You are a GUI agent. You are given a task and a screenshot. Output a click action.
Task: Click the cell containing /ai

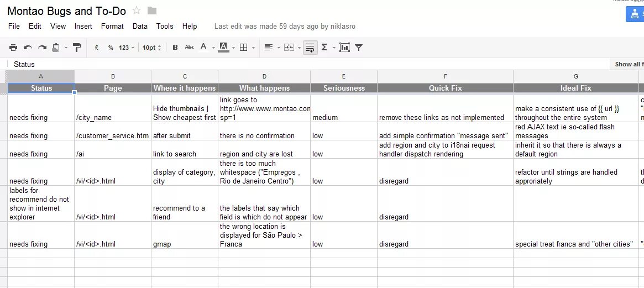click(113, 150)
